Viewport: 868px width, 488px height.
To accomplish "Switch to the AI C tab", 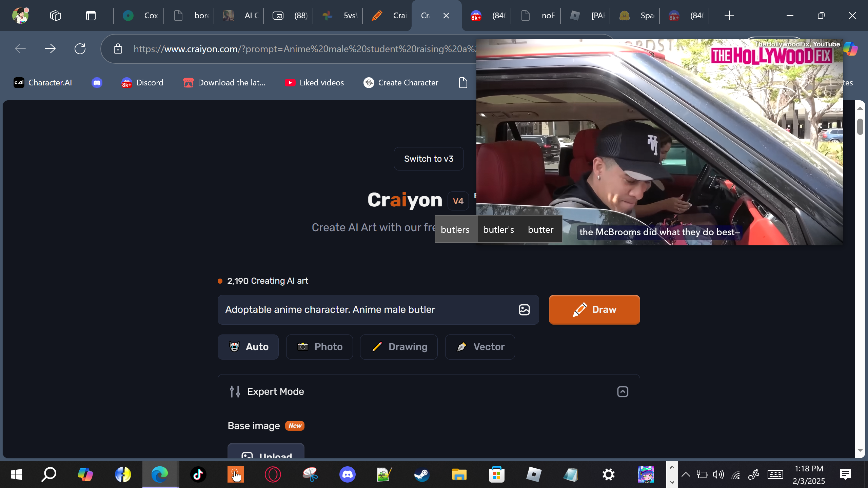I will click(239, 16).
